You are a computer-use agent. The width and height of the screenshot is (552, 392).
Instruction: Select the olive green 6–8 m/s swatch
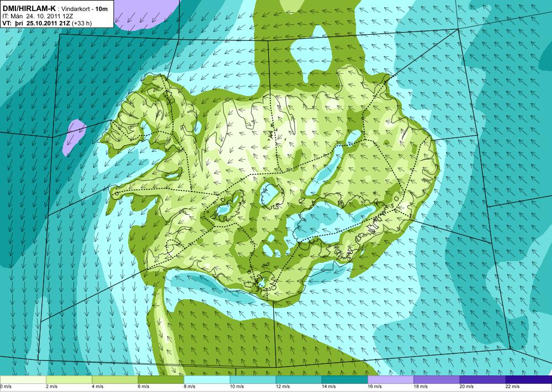click(161, 380)
